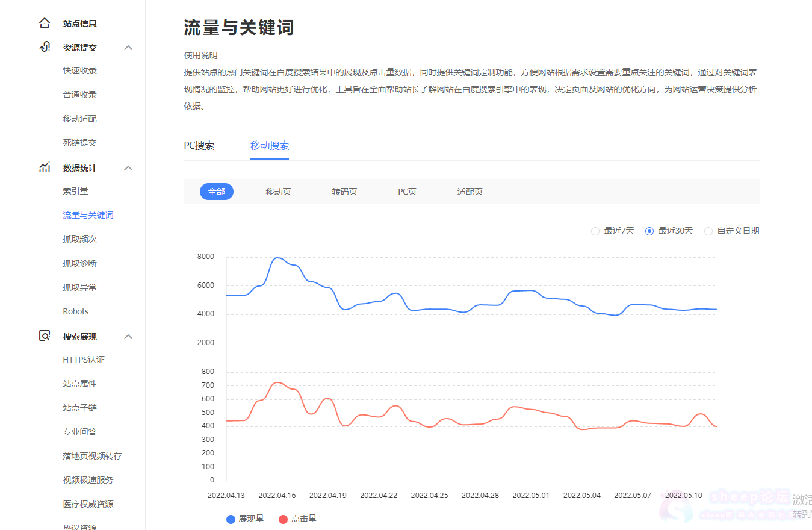Click the red 点击量 legend dot
812x530 pixels.
pyautogui.click(x=283, y=519)
